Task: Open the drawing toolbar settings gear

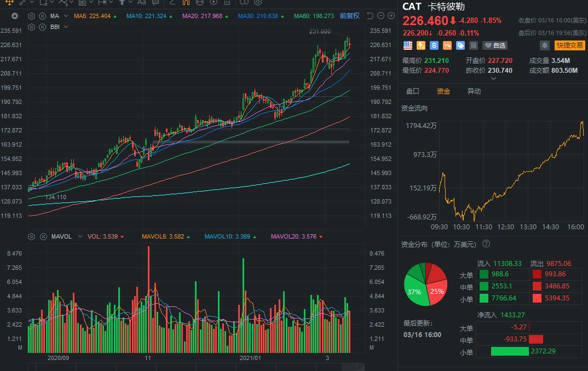Action: tap(258, 2)
